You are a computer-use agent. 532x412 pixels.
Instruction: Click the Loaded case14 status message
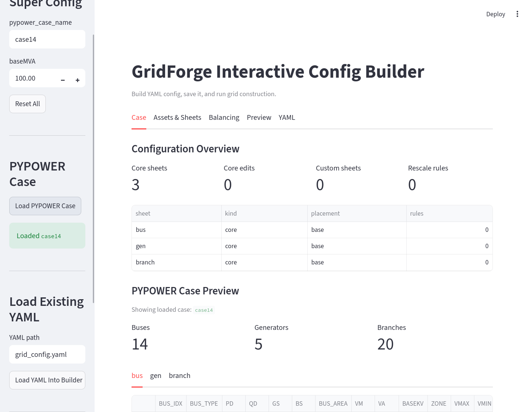47,236
